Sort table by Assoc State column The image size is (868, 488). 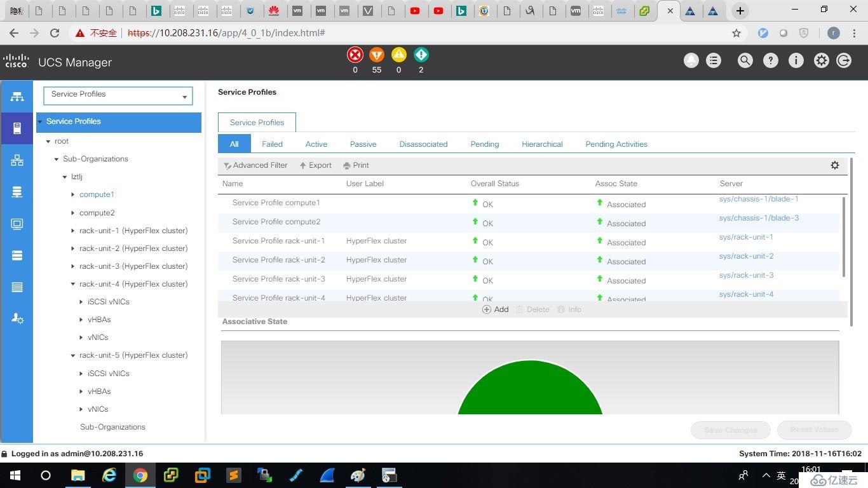[616, 184]
